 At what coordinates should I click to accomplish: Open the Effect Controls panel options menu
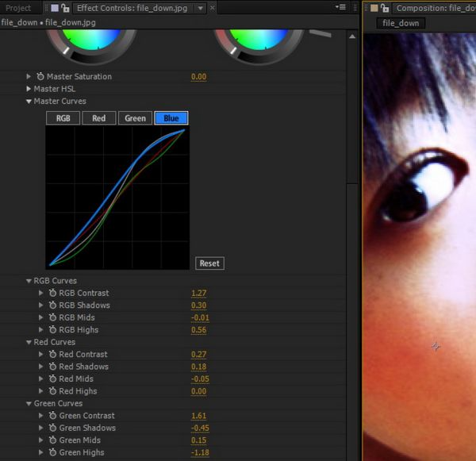340,7
